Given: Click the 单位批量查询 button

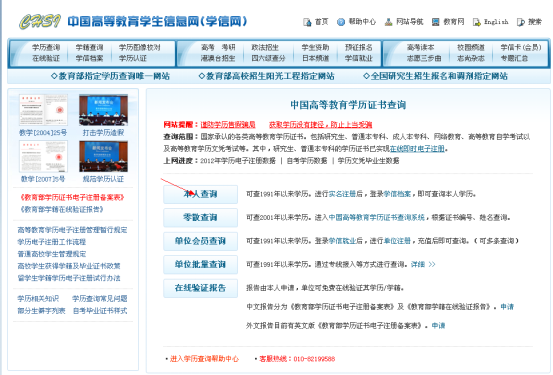Looking at the screenshot, I should coord(200,264).
